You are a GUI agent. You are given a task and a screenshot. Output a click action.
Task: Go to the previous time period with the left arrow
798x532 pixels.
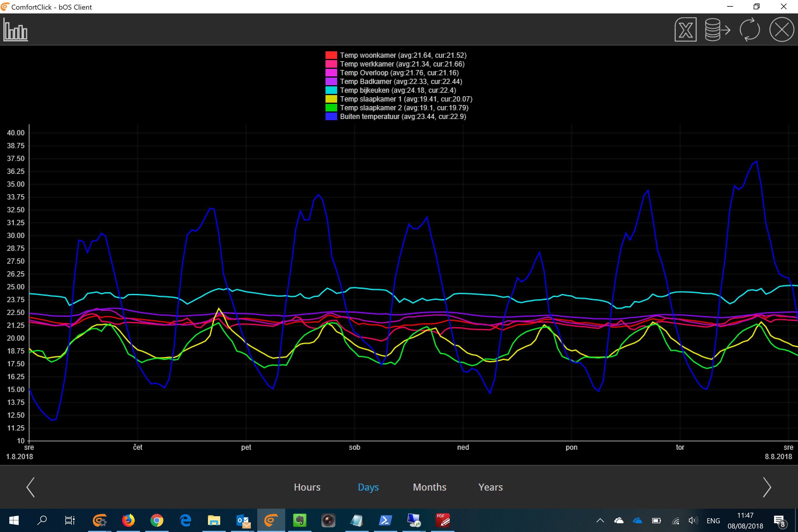(31, 487)
